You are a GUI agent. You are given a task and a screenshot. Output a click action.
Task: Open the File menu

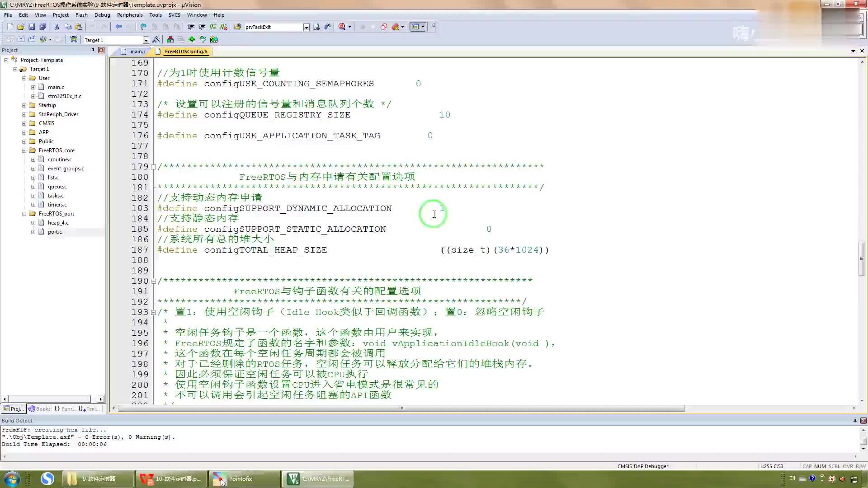click(8, 14)
